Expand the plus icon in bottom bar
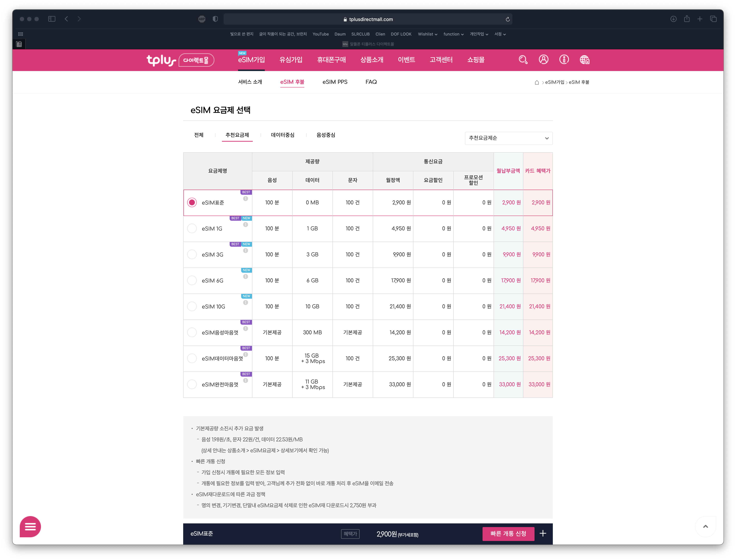Image resolution: width=736 pixels, height=560 pixels. coord(543,533)
